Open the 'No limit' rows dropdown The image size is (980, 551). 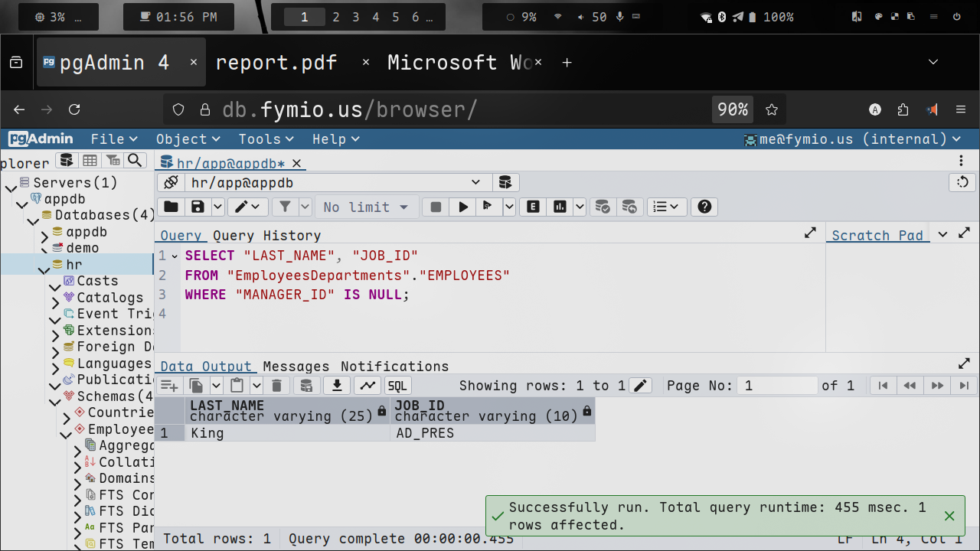pyautogui.click(x=367, y=207)
